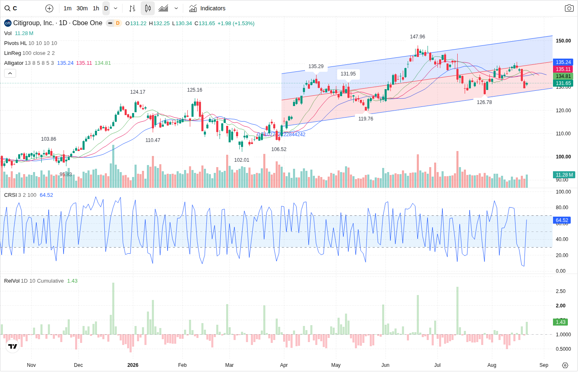The width and height of the screenshot is (586, 392).
Task: Click the Citi logo in legend
Action: pyautogui.click(x=8, y=23)
